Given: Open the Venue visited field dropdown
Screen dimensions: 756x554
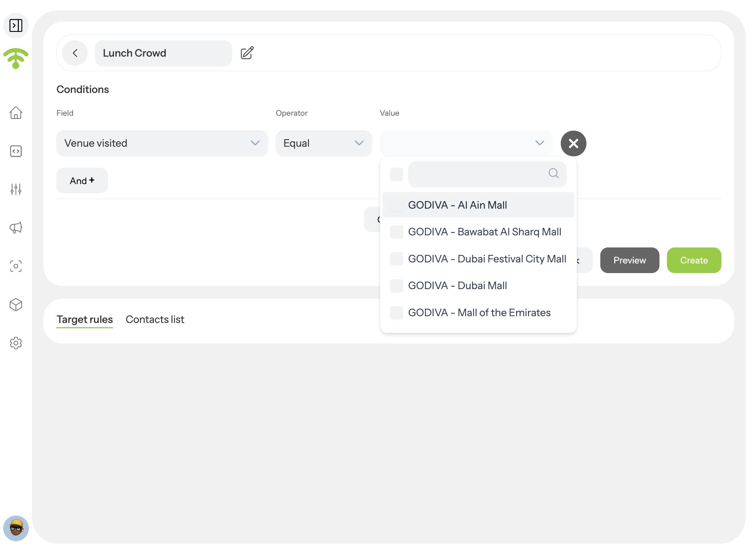Looking at the screenshot, I should coord(162,143).
